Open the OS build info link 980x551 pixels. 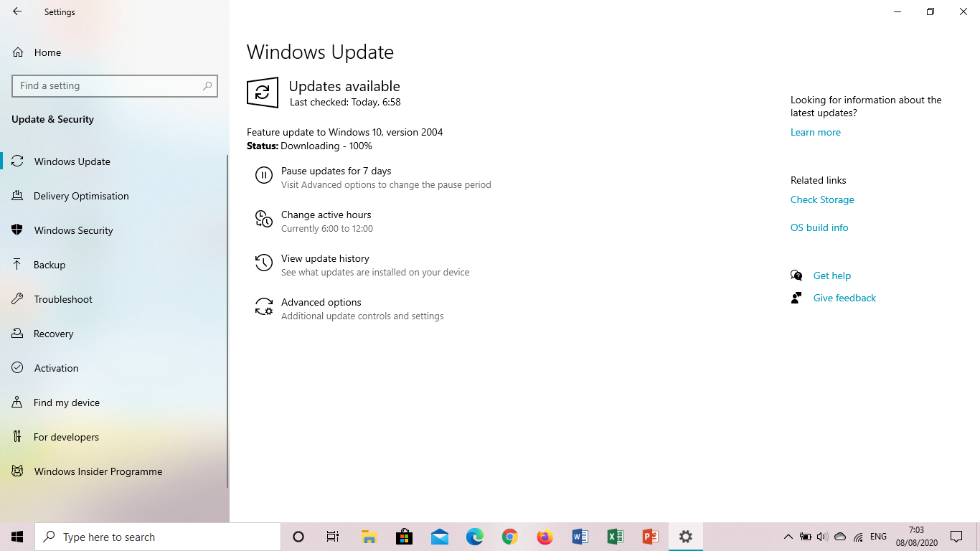click(x=819, y=227)
